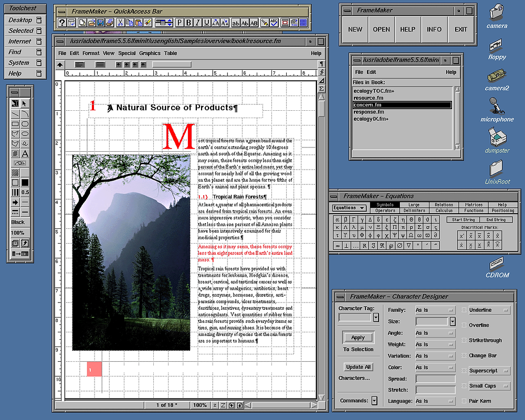525x420 pixels.
Task: Apply italic with the I icon
Action: click(x=197, y=23)
